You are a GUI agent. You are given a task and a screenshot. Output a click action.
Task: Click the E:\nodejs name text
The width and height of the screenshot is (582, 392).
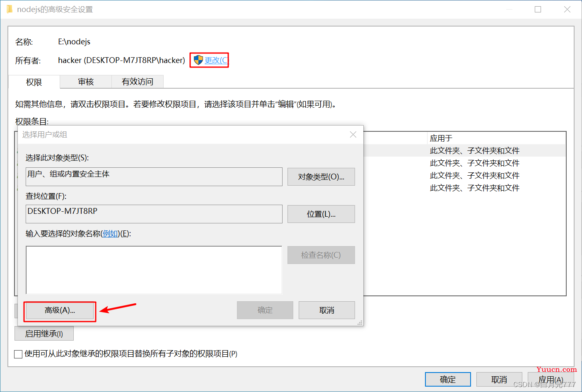point(74,41)
